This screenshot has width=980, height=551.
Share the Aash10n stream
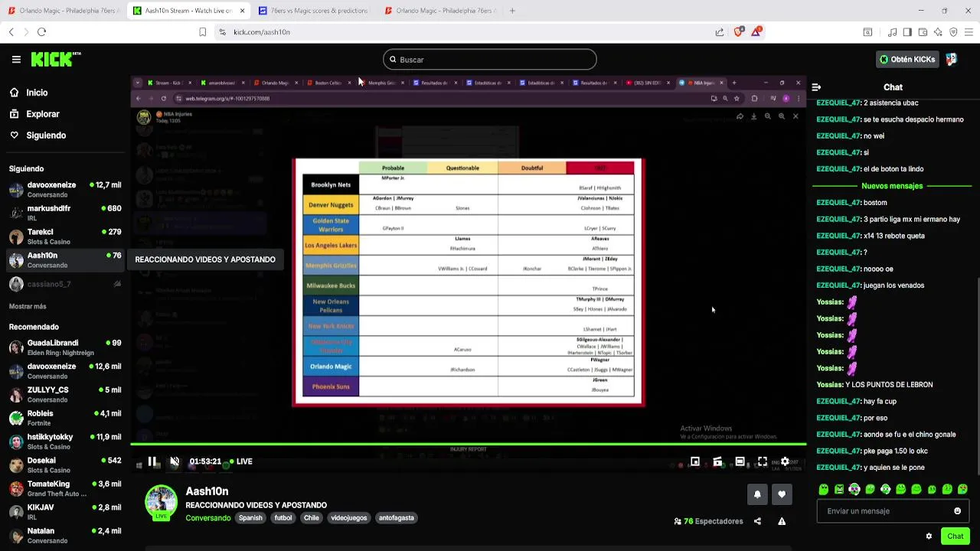[757, 521]
